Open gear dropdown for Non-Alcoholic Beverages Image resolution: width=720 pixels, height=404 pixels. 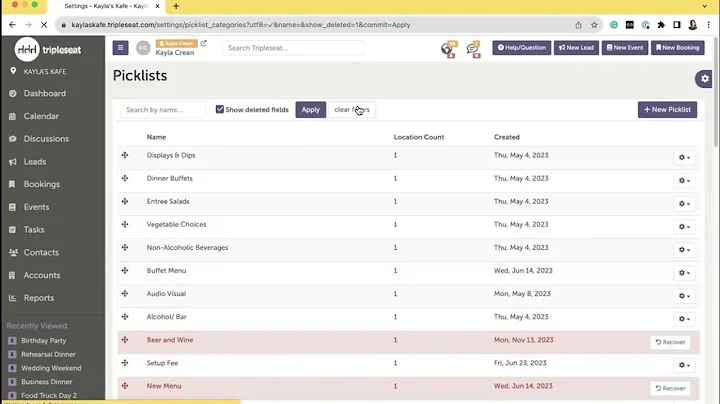684,250
